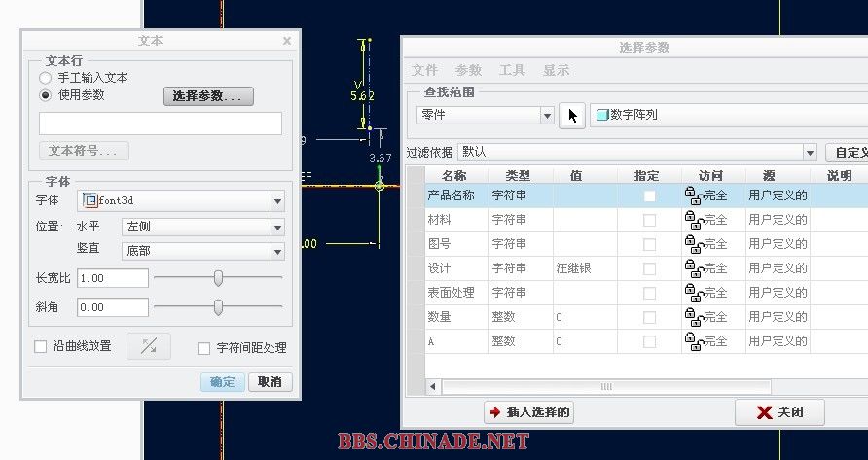Click the text line input field
This screenshot has height=460, width=868.
click(161, 124)
